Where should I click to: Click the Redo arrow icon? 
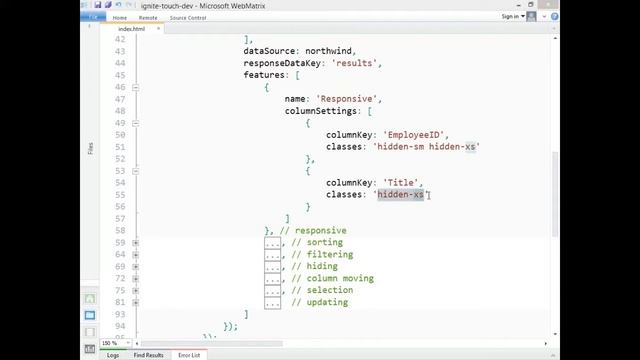129,5
